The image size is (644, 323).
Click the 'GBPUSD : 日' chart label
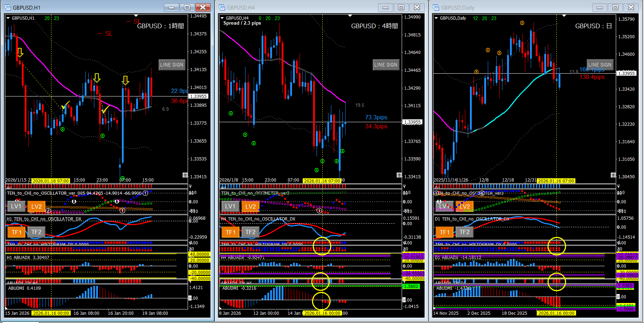594,26
